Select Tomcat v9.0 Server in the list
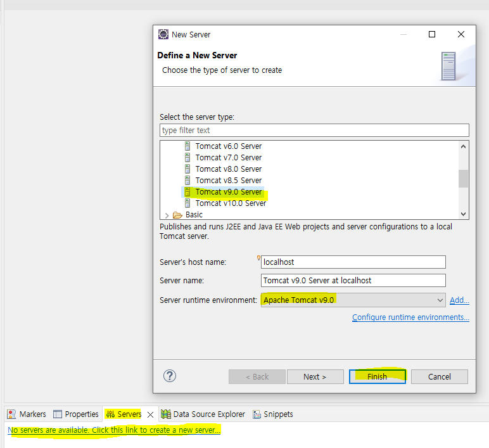This screenshot has height=448, width=489. click(228, 191)
